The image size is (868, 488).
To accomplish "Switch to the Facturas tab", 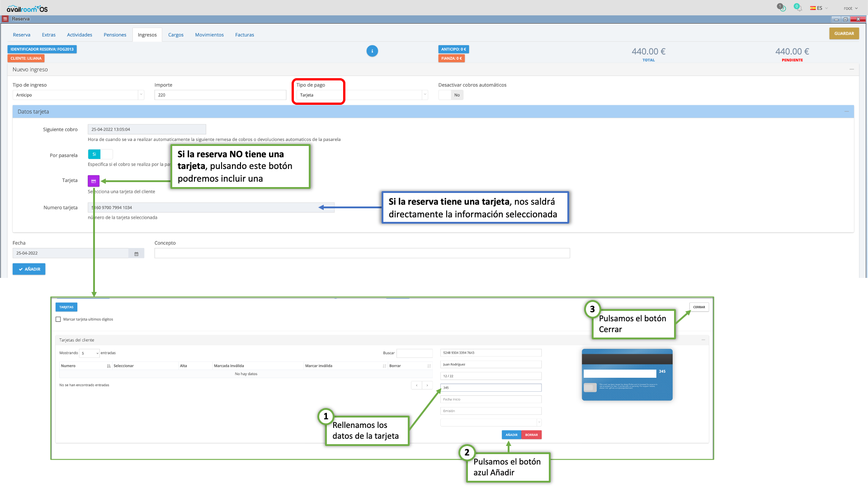I will click(x=244, y=35).
